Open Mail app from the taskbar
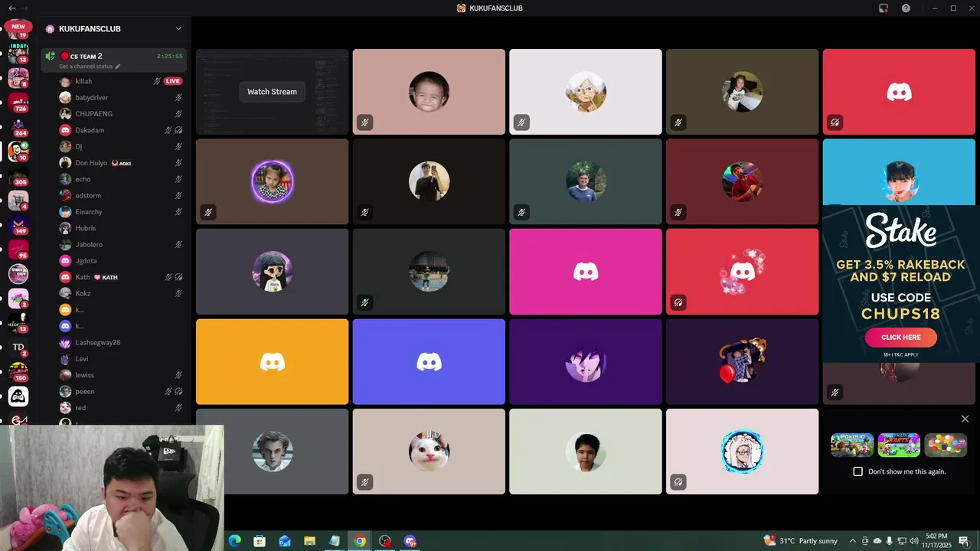 pyautogui.click(x=285, y=541)
